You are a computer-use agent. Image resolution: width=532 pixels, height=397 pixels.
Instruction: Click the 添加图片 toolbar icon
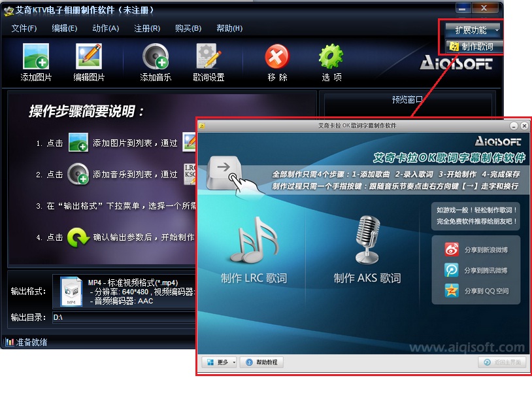click(x=36, y=56)
